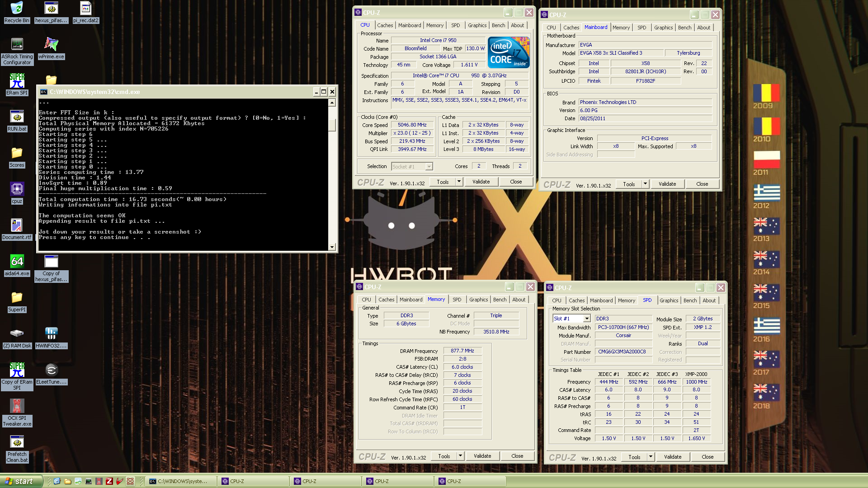Click cmd window scrollbar up arrow
868x488 pixels.
pos(332,103)
